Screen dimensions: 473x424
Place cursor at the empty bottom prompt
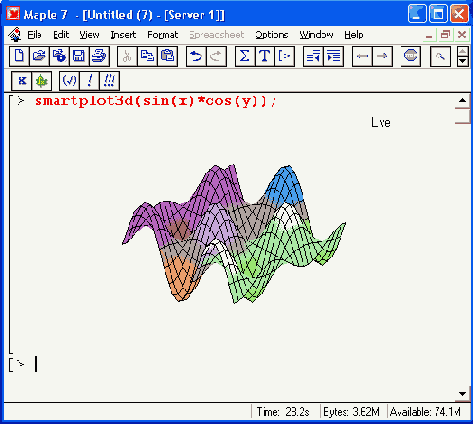point(36,364)
